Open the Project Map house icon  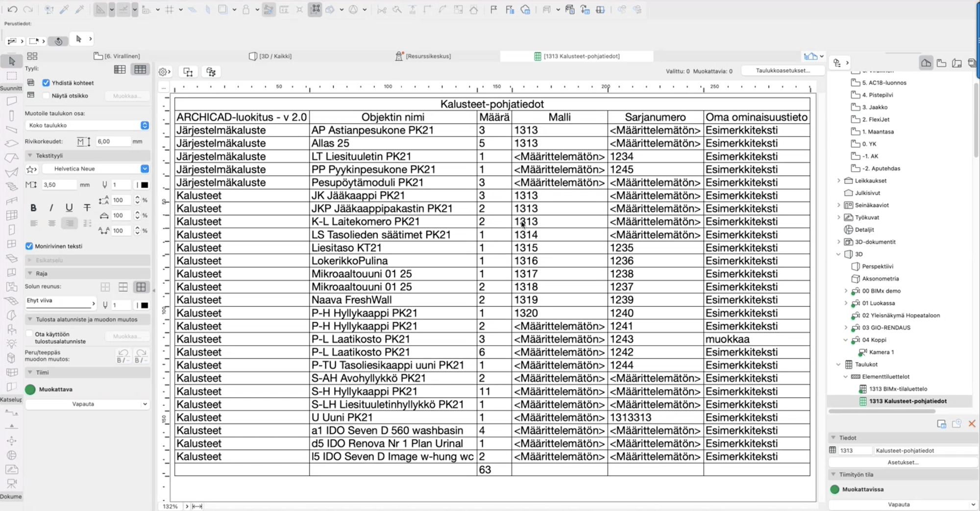click(926, 63)
